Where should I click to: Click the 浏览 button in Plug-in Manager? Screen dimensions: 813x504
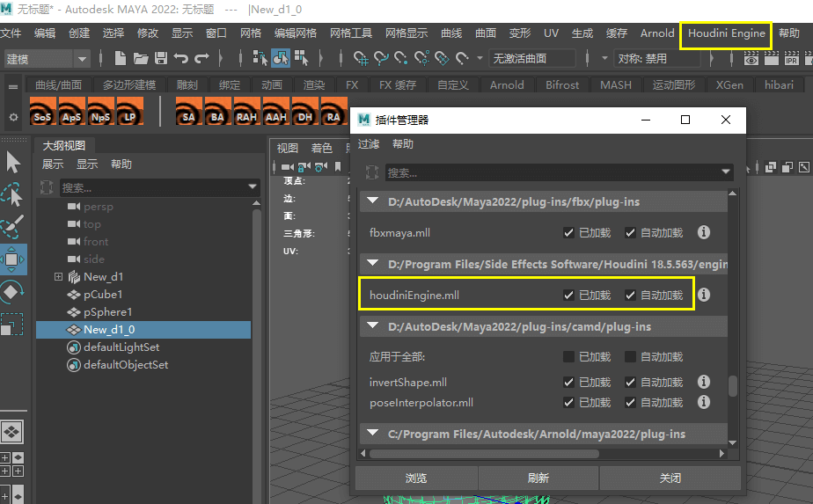pos(416,478)
